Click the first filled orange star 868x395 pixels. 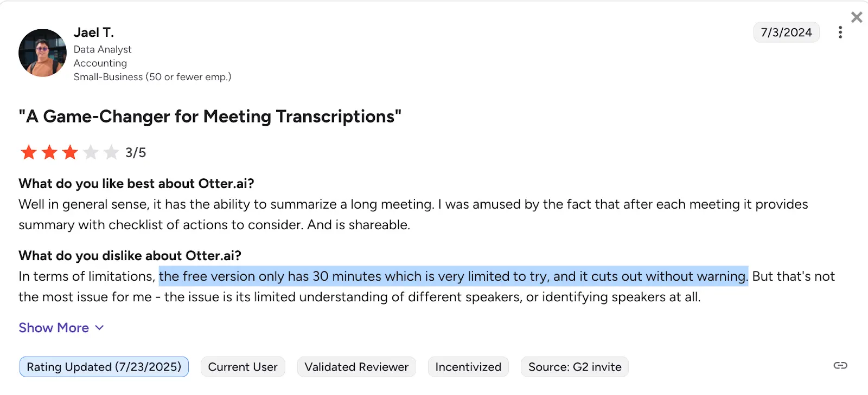[x=29, y=152]
